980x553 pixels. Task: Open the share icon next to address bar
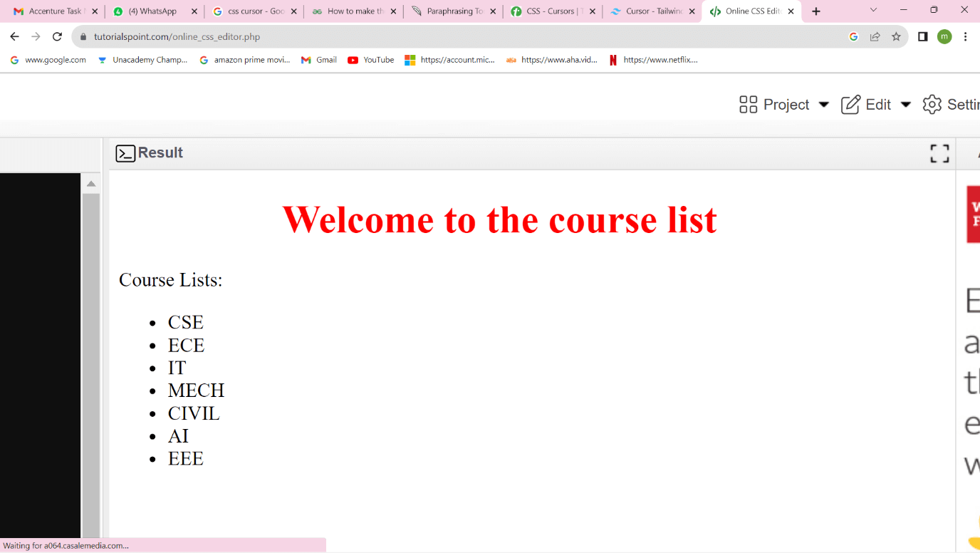(x=875, y=36)
